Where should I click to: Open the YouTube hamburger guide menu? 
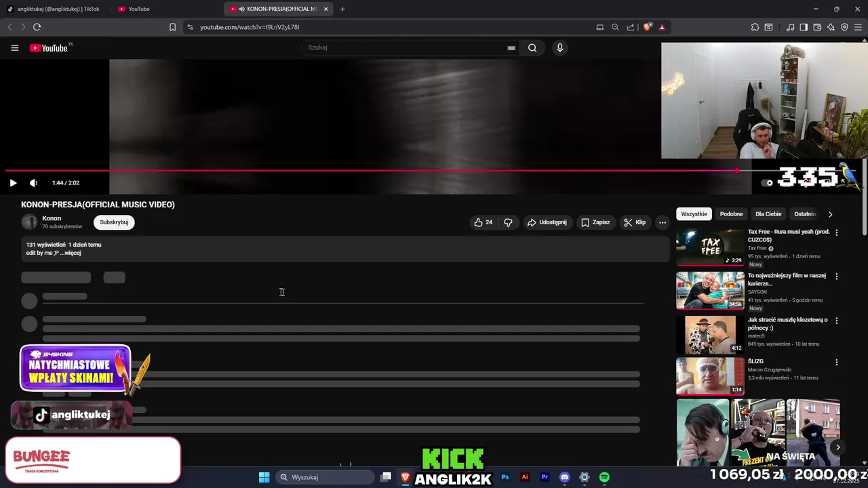point(14,48)
